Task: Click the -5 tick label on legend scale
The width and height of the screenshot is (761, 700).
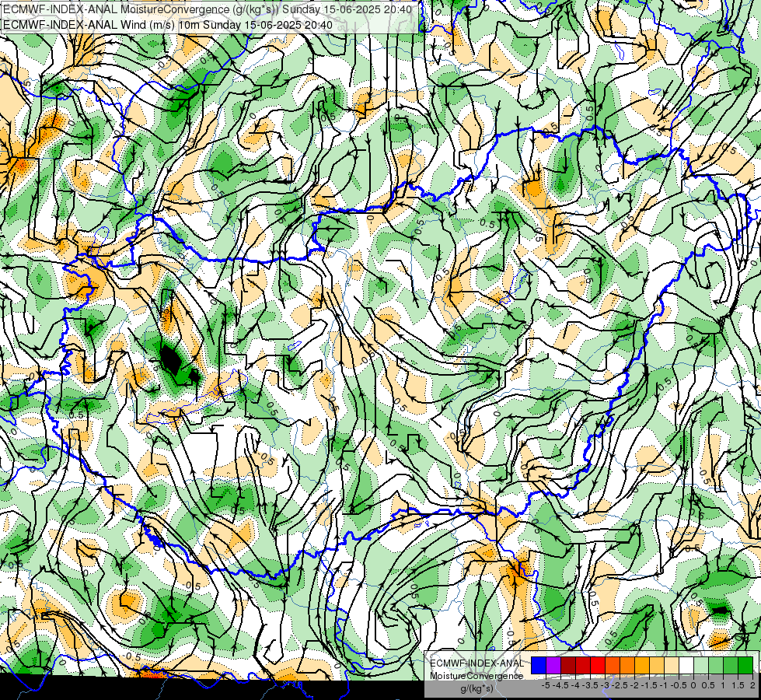Action: [x=546, y=685]
